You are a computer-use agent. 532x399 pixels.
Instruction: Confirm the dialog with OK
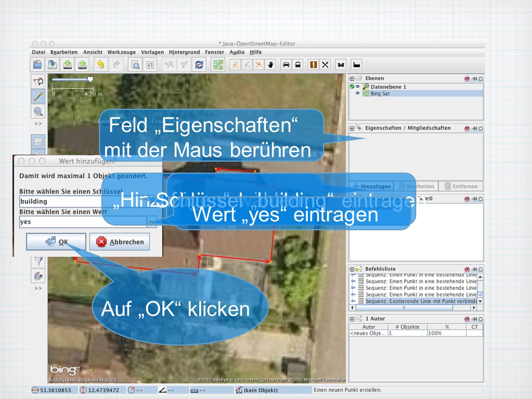point(56,242)
